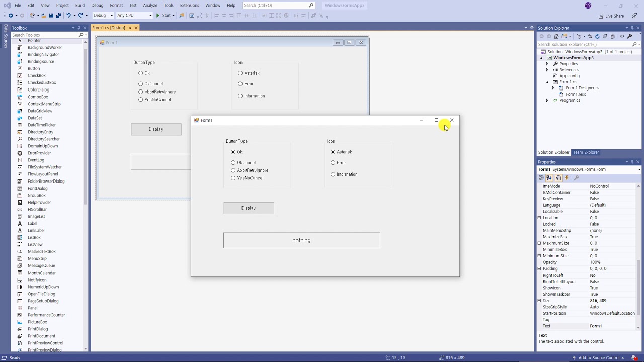Expand the Program.cs node arrow

click(547, 100)
